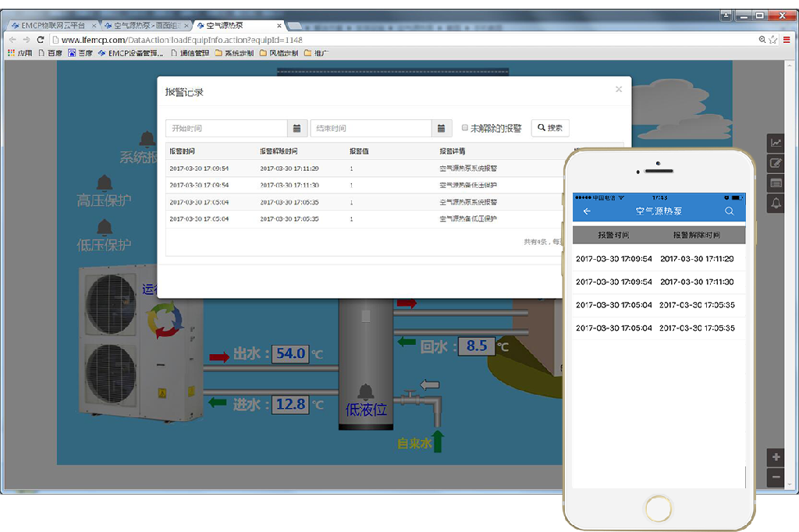This screenshot has height=532, width=799.
Task: Click the 低液位 bell on the tank
Action: [365, 392]
